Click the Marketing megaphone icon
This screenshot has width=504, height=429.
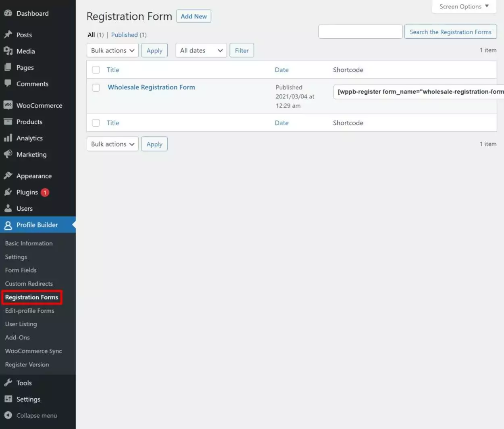[8, 154]
